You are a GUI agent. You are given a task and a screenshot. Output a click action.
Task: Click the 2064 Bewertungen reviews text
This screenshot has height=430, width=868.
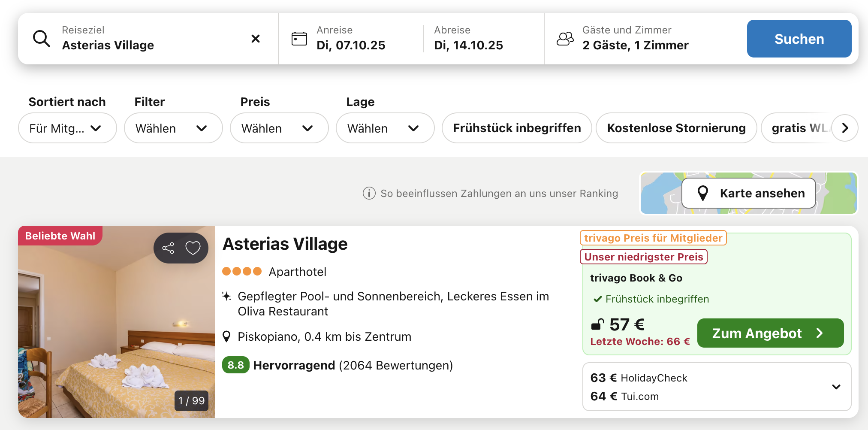click(x=396, y=365)
